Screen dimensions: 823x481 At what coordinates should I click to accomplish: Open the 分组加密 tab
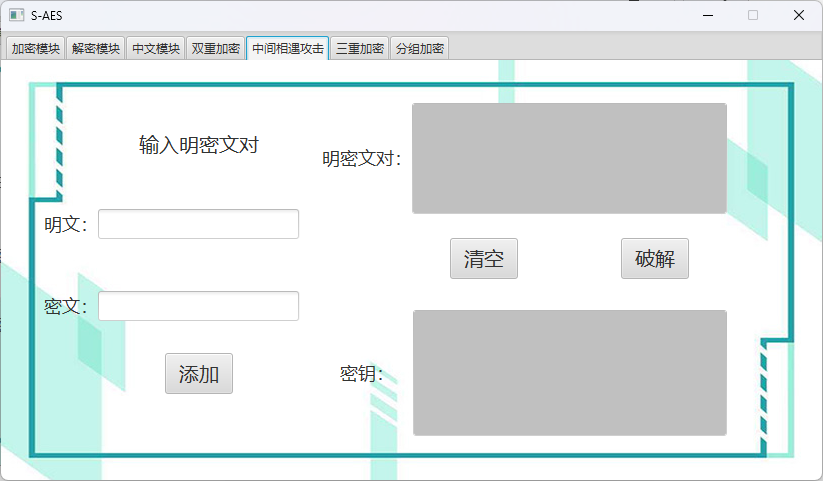coord(419,48)
